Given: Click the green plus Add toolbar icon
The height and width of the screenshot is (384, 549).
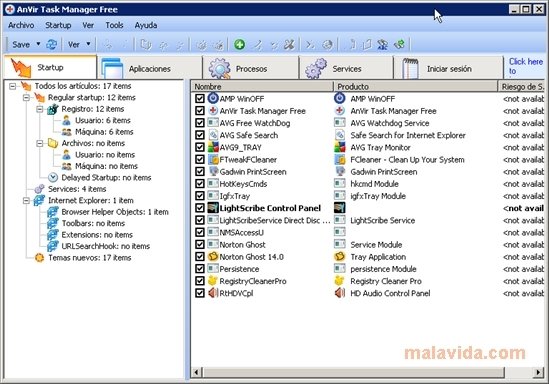Looking at the screenshot, I should (239, 44).
